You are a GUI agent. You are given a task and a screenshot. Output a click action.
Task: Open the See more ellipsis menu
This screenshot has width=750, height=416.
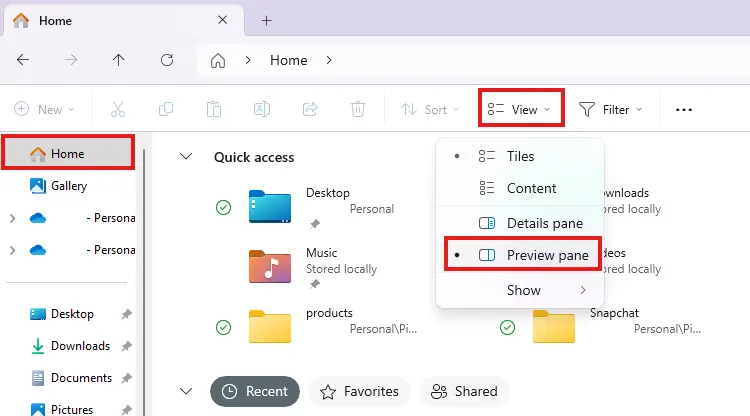[x=684, y=110]
